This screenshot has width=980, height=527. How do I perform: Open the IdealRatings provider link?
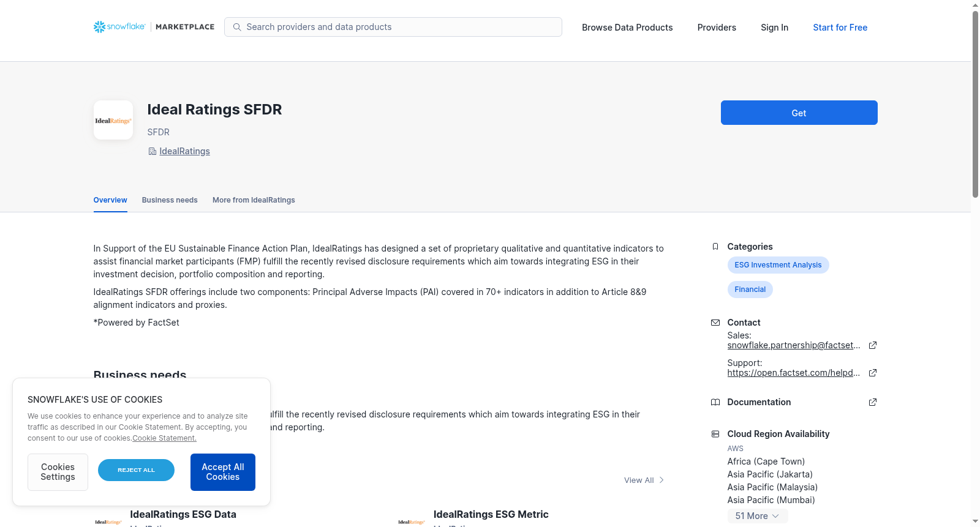184,151
